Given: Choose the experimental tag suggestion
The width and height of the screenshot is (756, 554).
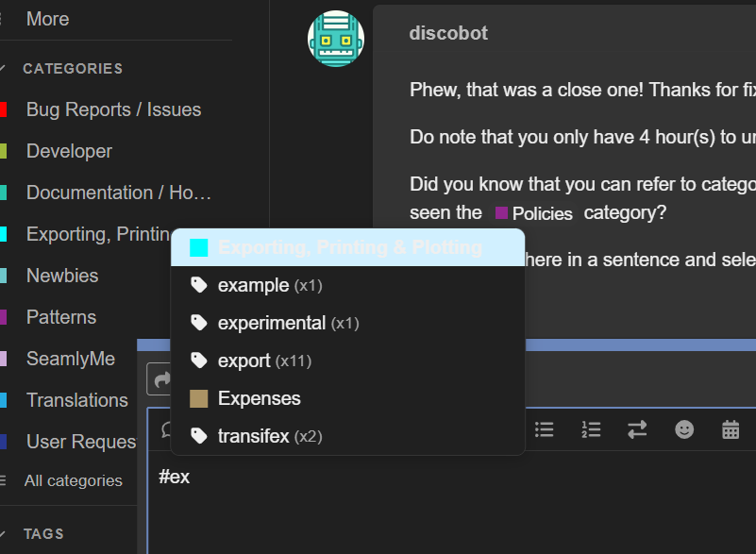Looking at the screenshot, I should (272, 323).
